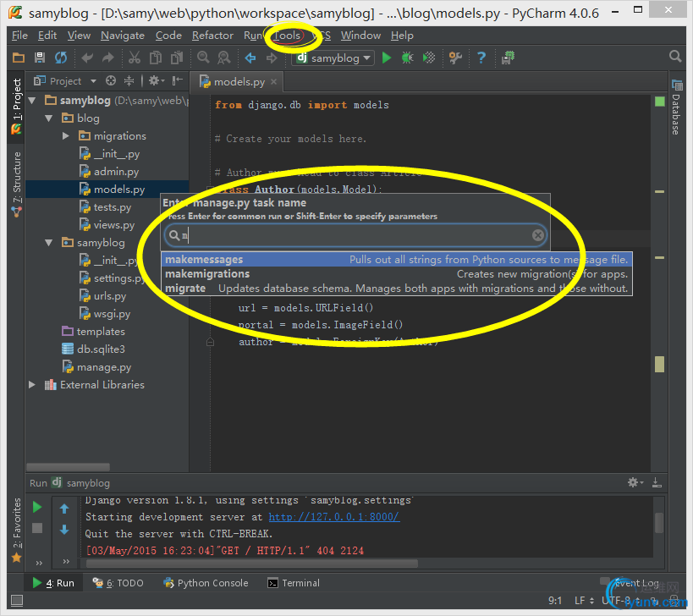
Task: Click the Replace toolbar icon
Action: click(224, 58)
